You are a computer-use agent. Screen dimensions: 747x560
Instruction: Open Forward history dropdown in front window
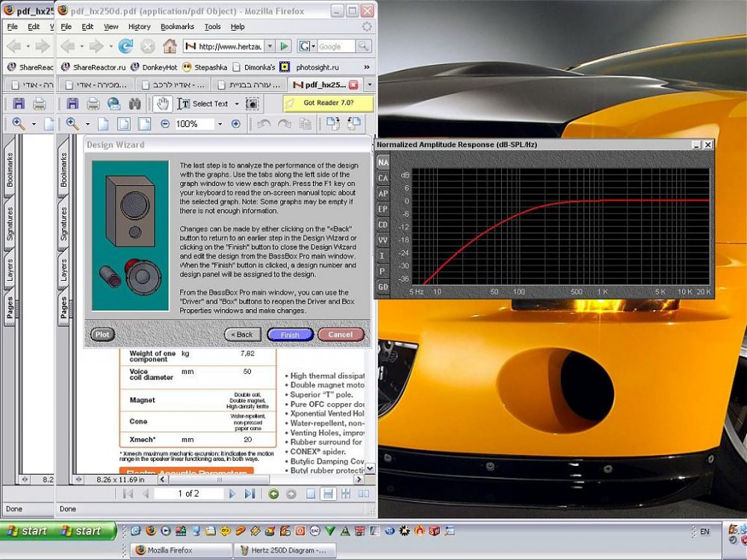pyautogui.click(x=111, y=46)
